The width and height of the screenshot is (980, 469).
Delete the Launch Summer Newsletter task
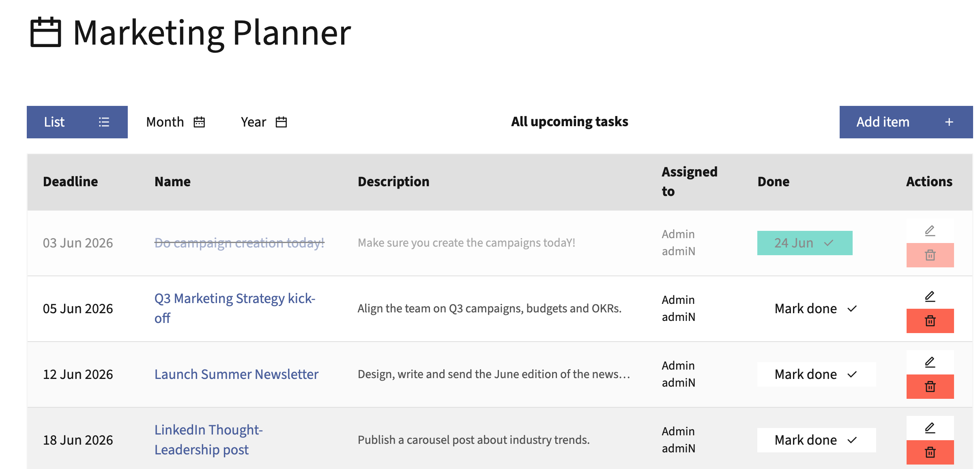pyautogui.click(x=930, y=387)
